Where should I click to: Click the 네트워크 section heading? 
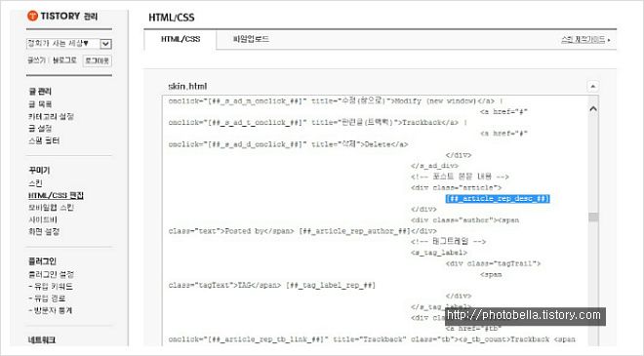point(42,340)
